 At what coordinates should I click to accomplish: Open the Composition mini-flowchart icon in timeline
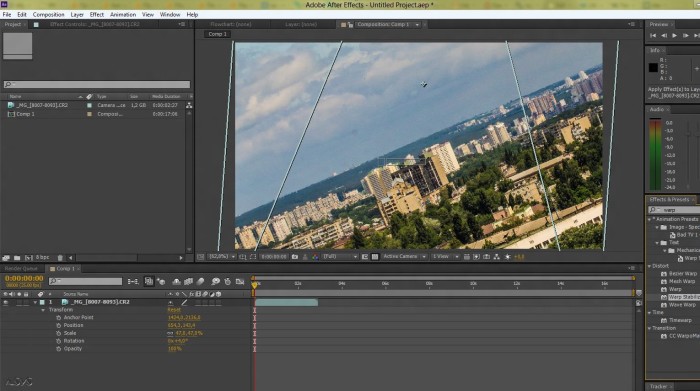coord(133,282)
